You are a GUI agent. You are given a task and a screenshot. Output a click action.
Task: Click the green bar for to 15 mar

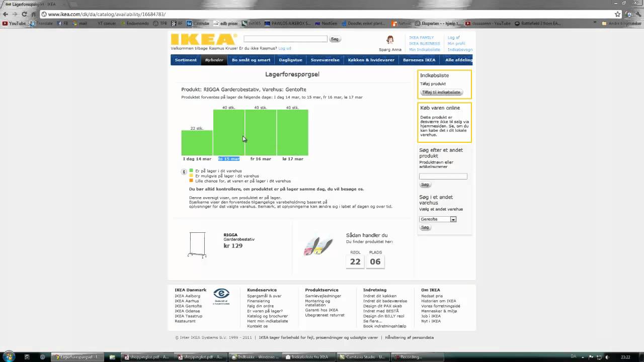pyautogui.click(x=229, y=132)
